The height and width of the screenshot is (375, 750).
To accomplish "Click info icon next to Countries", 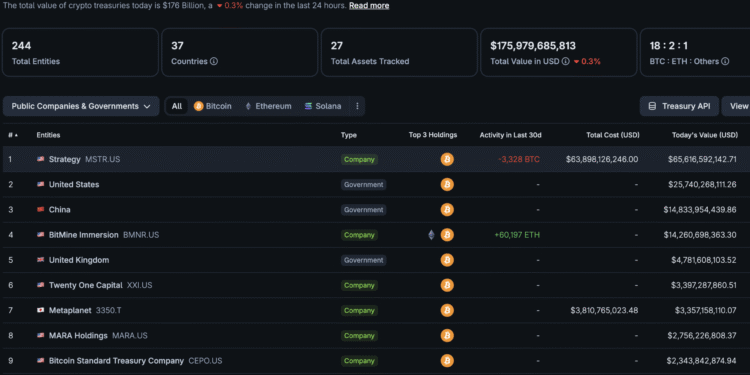I will [214, 61].
